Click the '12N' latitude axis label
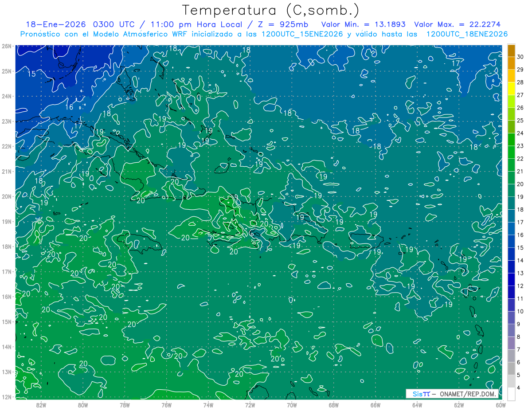The width and height of the screenshot is (532, 411). point(7,397)
